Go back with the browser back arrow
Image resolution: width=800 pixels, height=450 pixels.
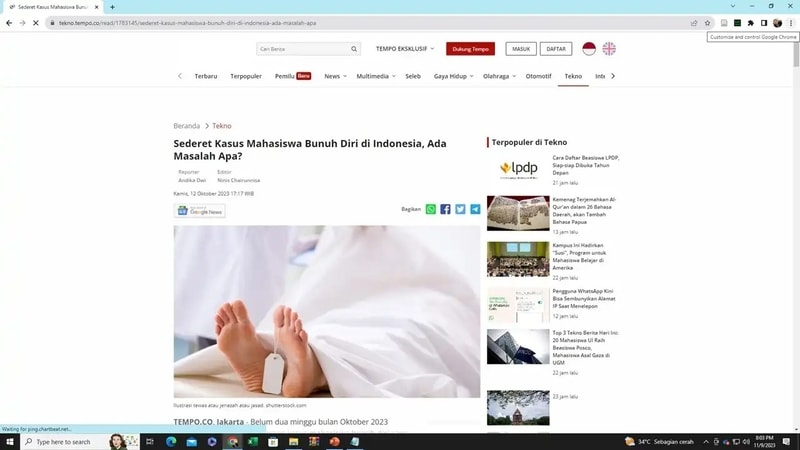click(9, 23)
